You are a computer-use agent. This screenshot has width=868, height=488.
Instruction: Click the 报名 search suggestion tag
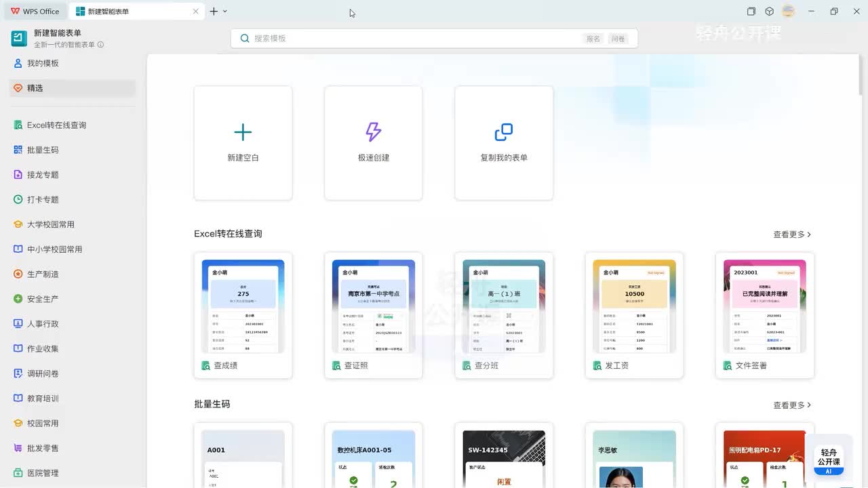[593, 39]
